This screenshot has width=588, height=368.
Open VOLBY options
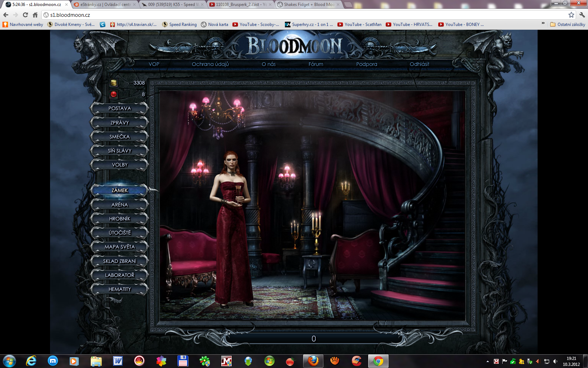[119, 165]
